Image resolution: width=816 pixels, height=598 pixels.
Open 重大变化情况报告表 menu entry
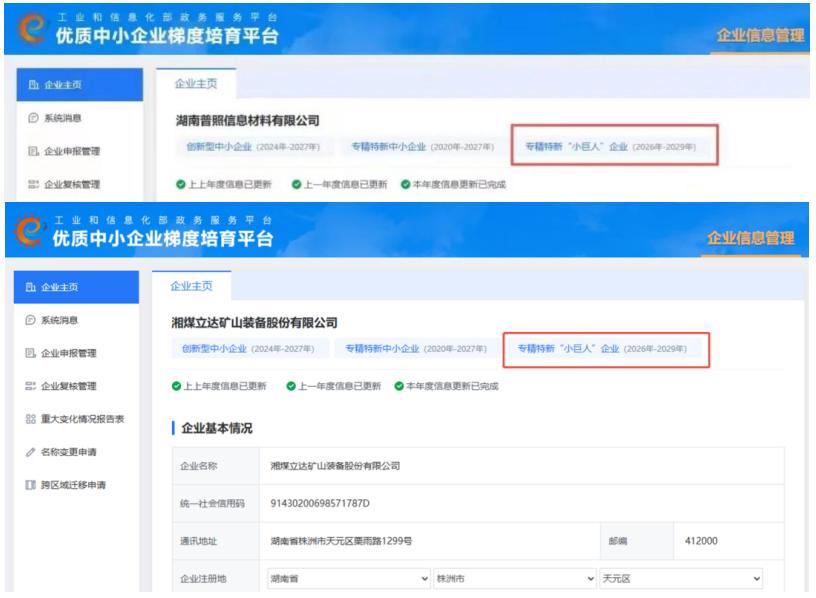pyautogui.click(x=76, y=419)
